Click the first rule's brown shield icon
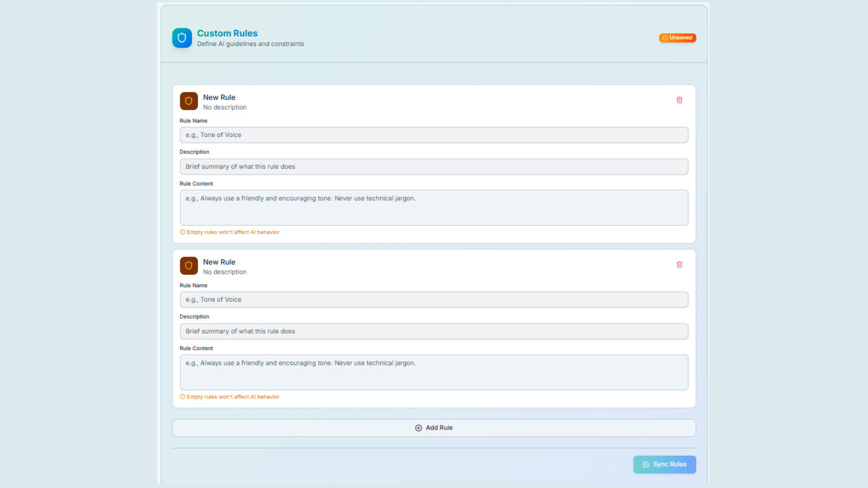 tap(189, 101)
